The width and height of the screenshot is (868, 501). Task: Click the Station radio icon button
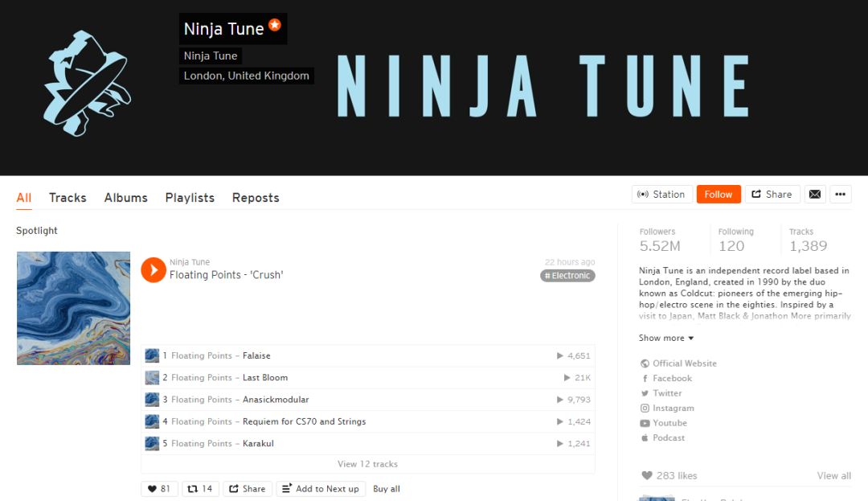coord(661,195)
